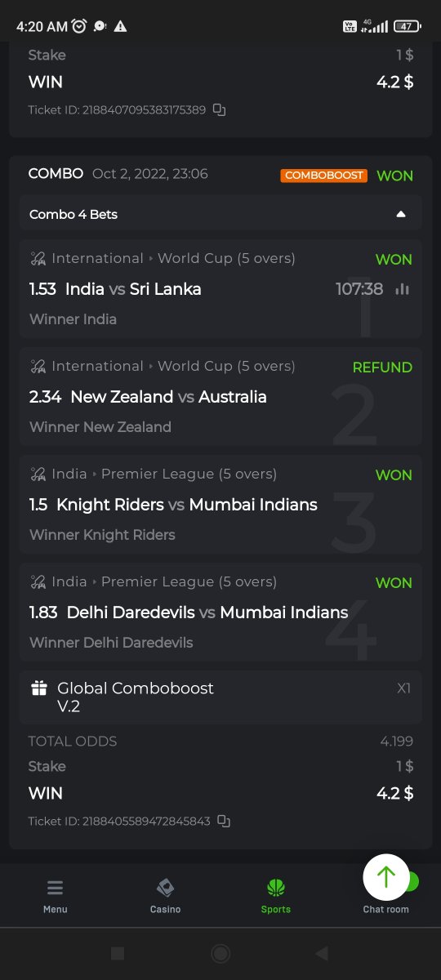Tap the Android home circle button
441x980 pixels.
click(220, 953)
